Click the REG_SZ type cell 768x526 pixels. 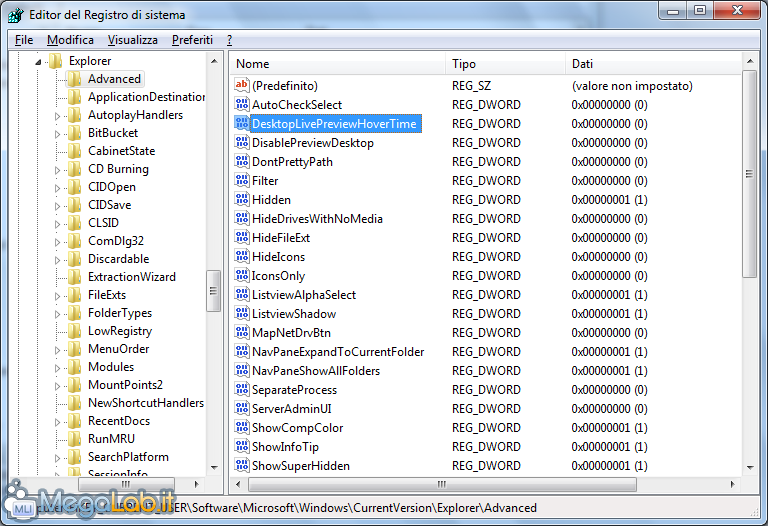click(471, 86)
